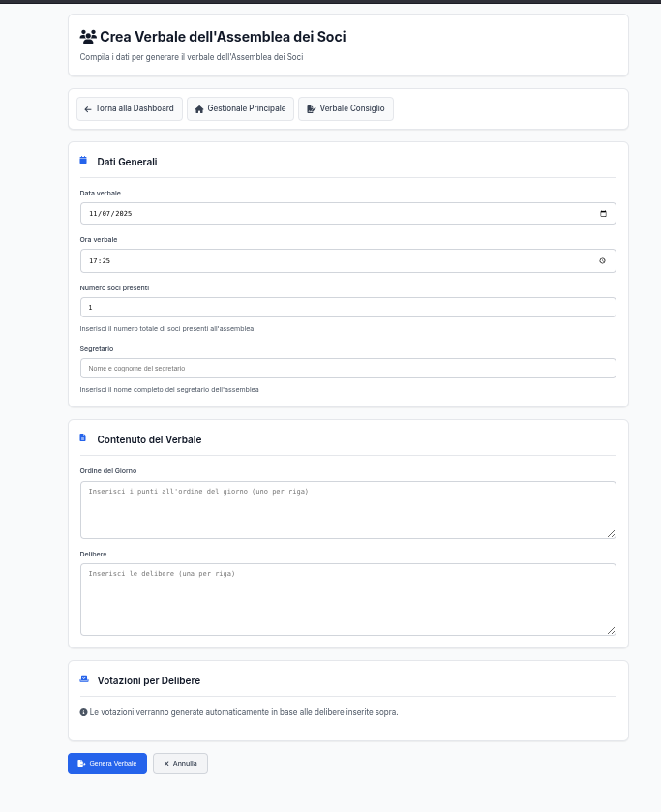Click the Genera Verbale button
661x812 pixels.
coord(107,764)
